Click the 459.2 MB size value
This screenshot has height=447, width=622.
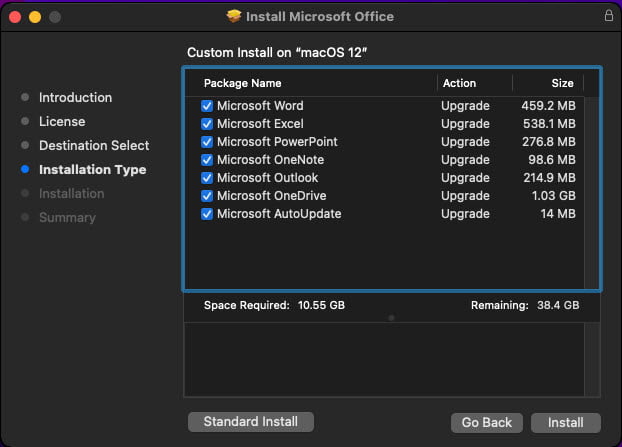click(x=548, y=106)
